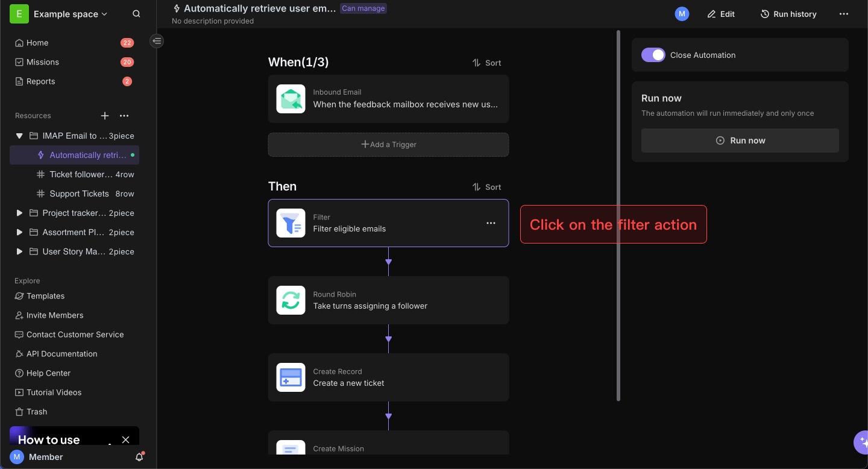The height and width of the screenshot is (469, 868).
Task: Open Missions in the sidebar
Action: click(x=42, y=62)
